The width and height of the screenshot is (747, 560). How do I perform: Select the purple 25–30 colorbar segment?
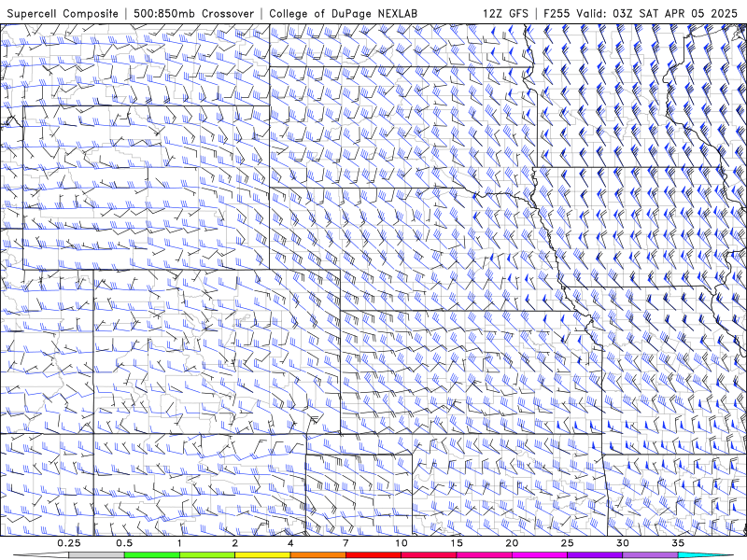tap(595, 555)
